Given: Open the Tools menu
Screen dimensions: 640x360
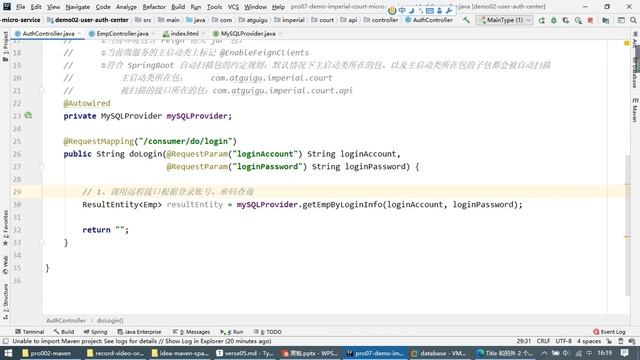Looking at the screenshot, I should tap(214, 7).
